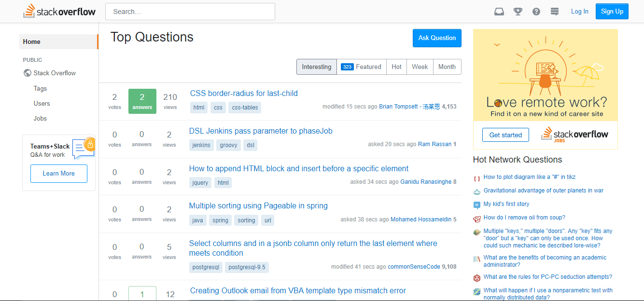This screenshot has height=301, width=644.
Task: Click the Stack Overflow logo
Action: point(59,11)
